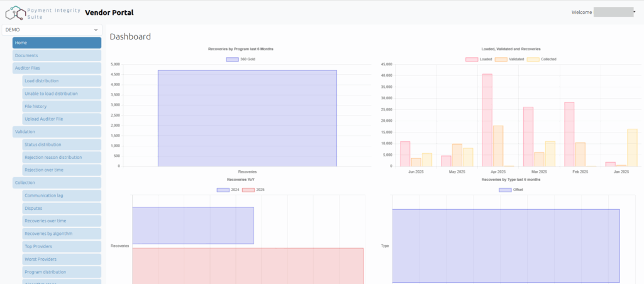The height and width of the screenshot is (284, 644).
Task: Hide the Validated series via legend
Action: [x=501, y=59]
